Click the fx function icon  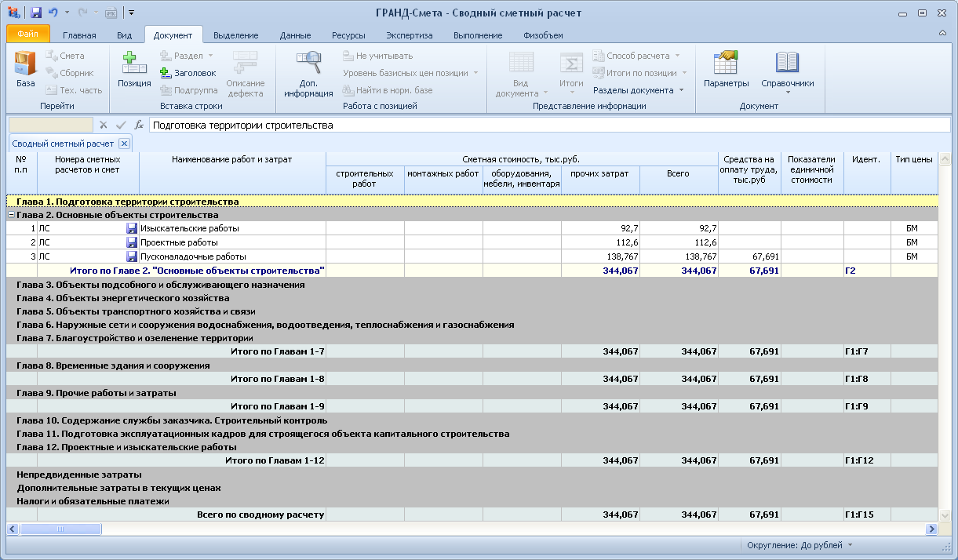tap(139, 125)
